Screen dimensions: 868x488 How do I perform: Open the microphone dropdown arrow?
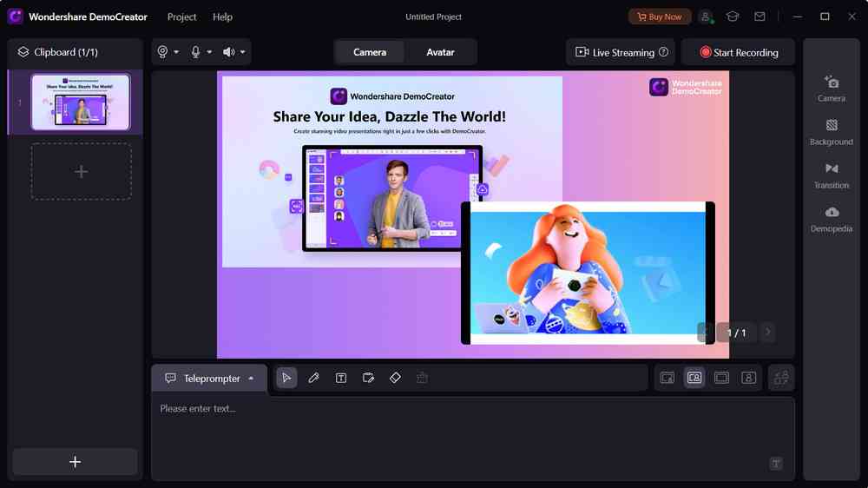click(x=209, y=52)
